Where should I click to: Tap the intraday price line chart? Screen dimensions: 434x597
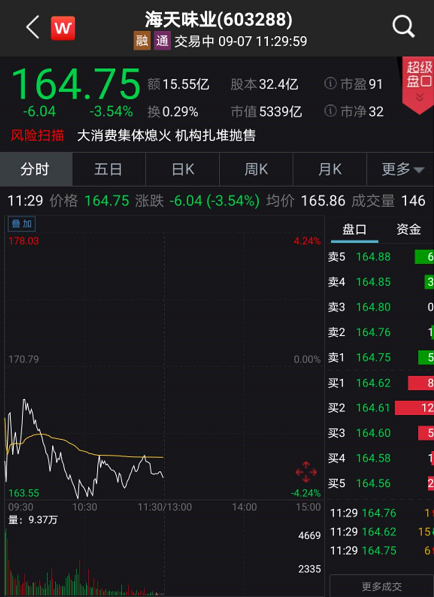pos(164,366)
